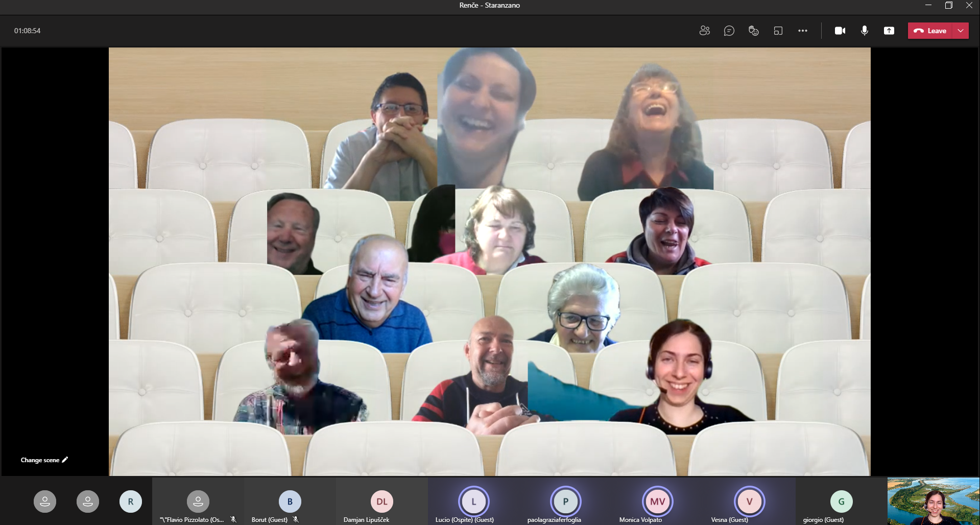
Task: Select the Flavio Pizzolato muted participant tile
Action: click(198, 502)
